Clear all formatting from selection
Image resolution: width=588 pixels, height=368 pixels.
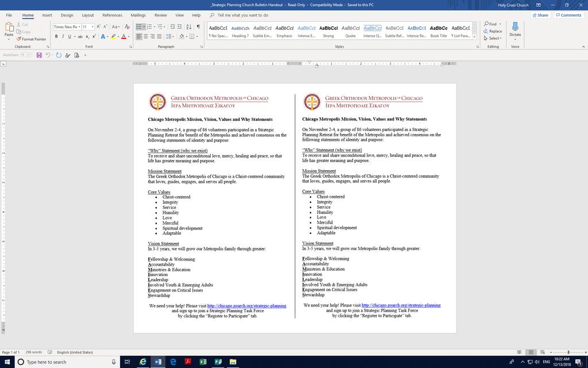coord(127,26)
